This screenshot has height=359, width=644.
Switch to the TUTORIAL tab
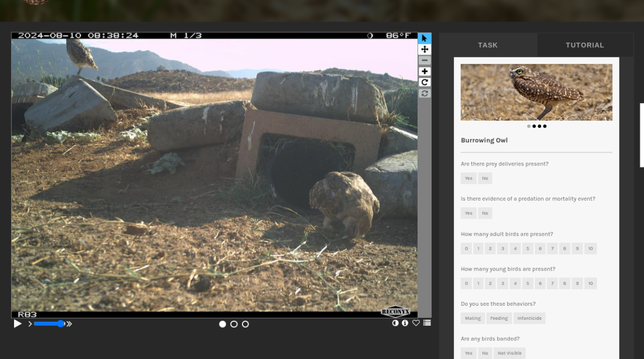(585, 45)
